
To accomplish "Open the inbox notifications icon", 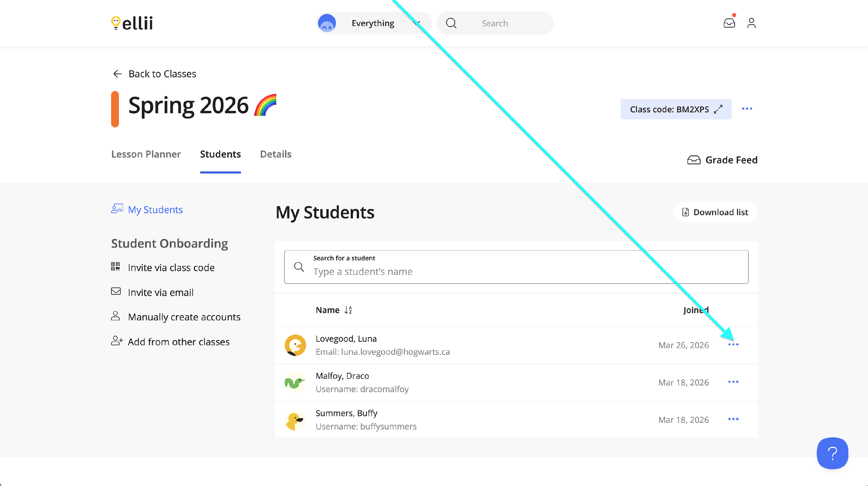I will coord(729,23).
